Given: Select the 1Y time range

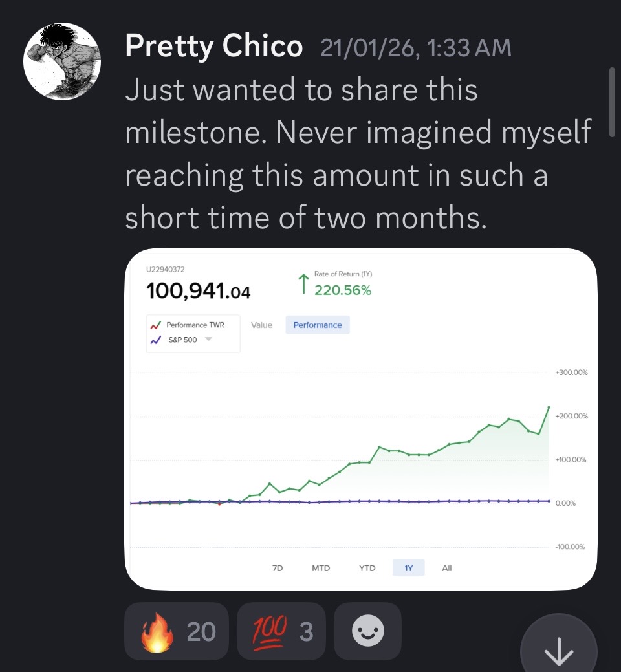Looking at the screenshot, I should tap(409, 568).
